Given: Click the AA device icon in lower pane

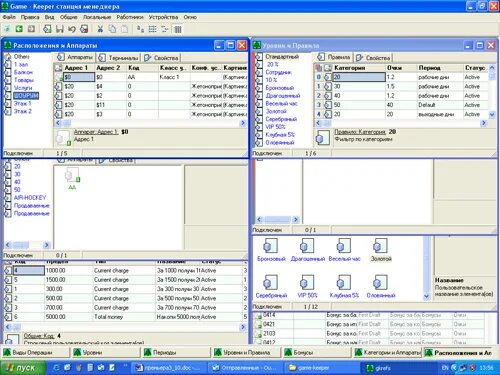Looking at the screenshot, I should click(72, 176).
